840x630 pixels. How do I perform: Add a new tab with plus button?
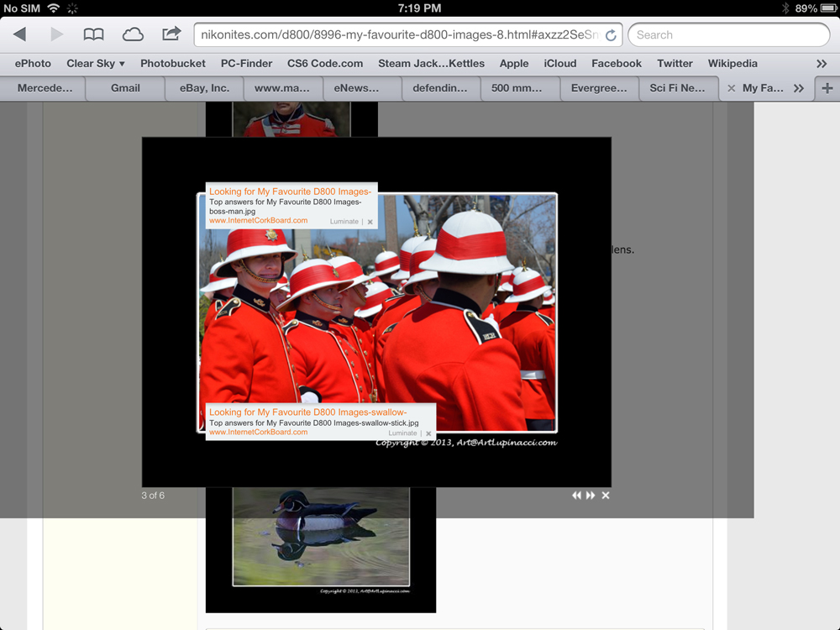827,88
